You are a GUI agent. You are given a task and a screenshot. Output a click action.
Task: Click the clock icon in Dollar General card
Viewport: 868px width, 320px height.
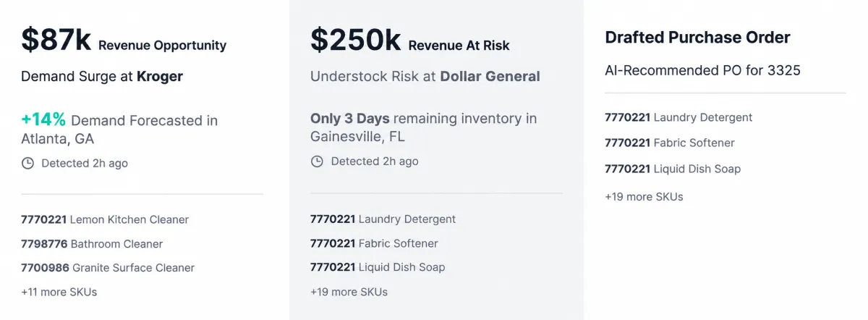(x=317, y=161)
